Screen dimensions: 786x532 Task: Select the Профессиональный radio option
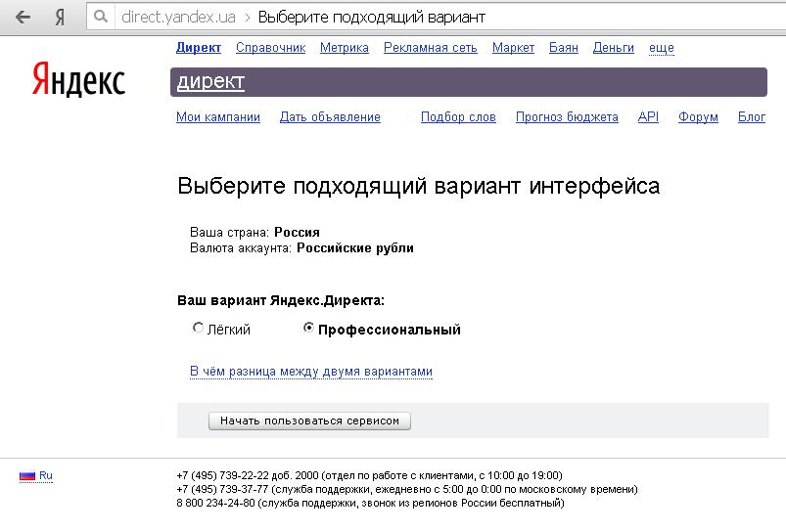(x=308, y=329)
